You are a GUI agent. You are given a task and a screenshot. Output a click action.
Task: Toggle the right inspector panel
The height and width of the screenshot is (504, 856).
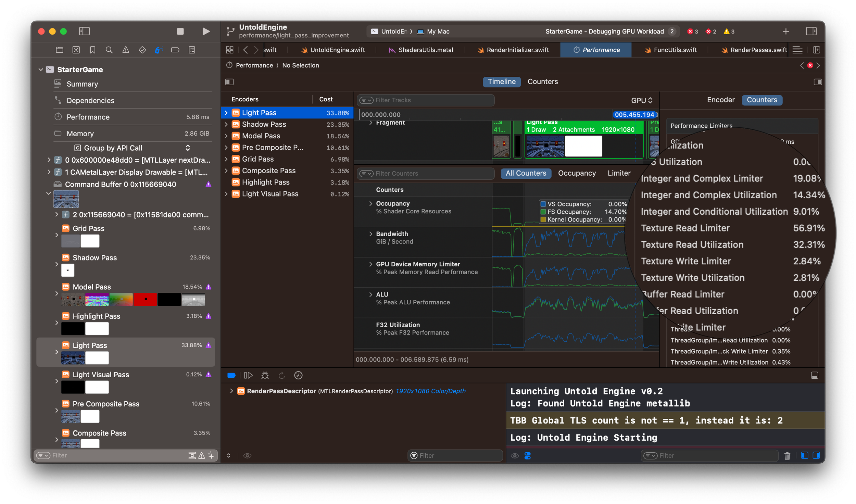(x=811, y=32)
